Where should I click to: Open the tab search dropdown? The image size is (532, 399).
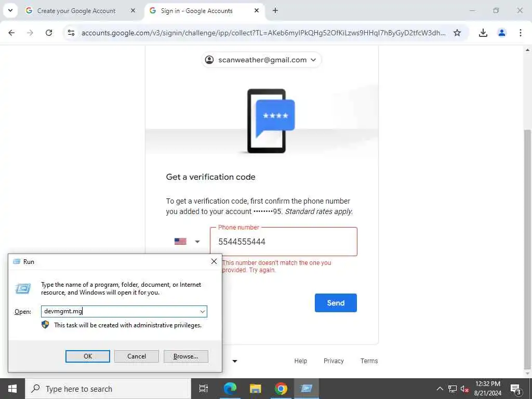pyautogui.click(x=10, y=10)
